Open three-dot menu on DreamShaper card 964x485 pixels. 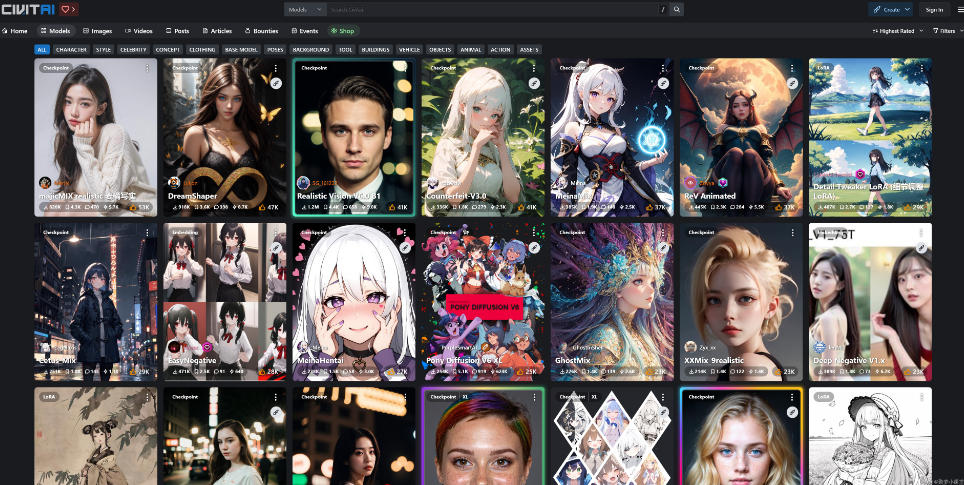coord(276,68)
